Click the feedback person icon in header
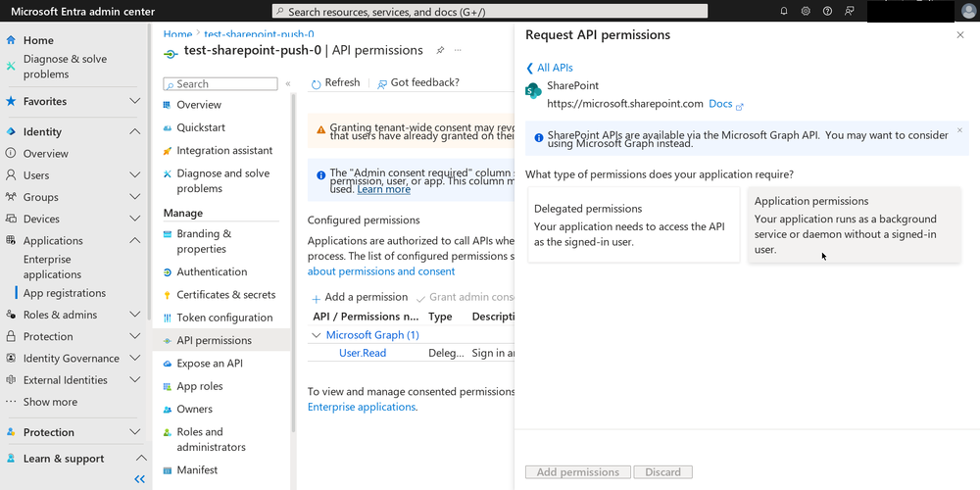The image size is (980, 490). pyautogui.click(x=849, y=11)
